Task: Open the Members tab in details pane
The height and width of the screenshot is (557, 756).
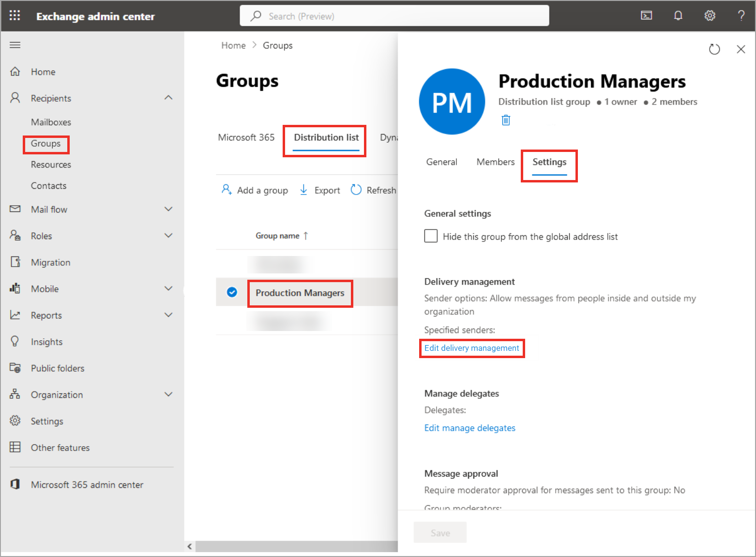Action: (x=496, y=162)
